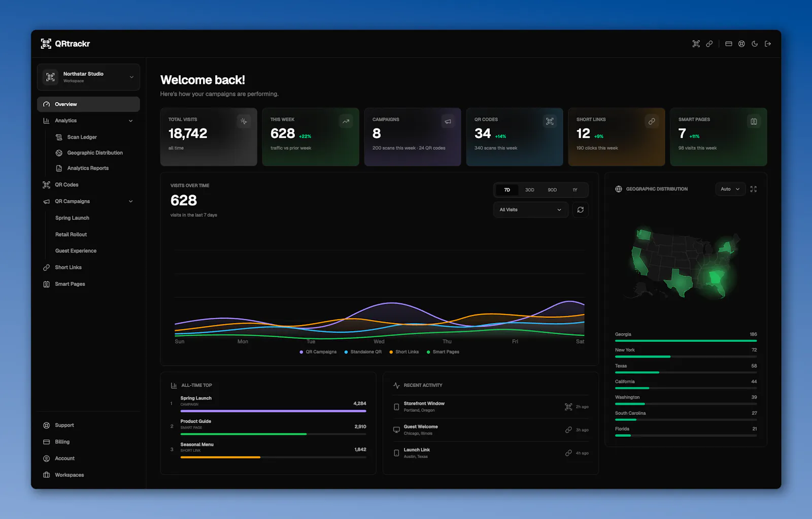Click the Texas progress bar
The width and height of the screenshot is (812, 519).
tap(686, 372)
